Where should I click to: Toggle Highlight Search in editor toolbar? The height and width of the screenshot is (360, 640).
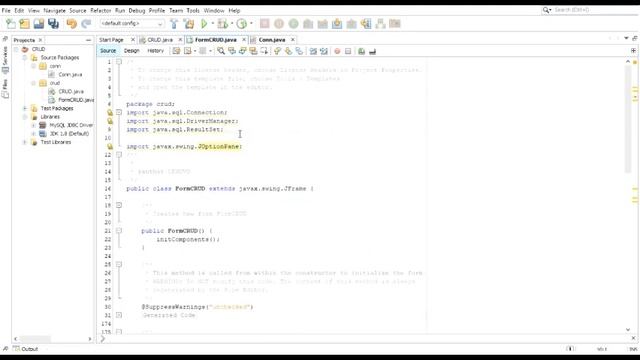pyautogui.click(x=253, y=51)
